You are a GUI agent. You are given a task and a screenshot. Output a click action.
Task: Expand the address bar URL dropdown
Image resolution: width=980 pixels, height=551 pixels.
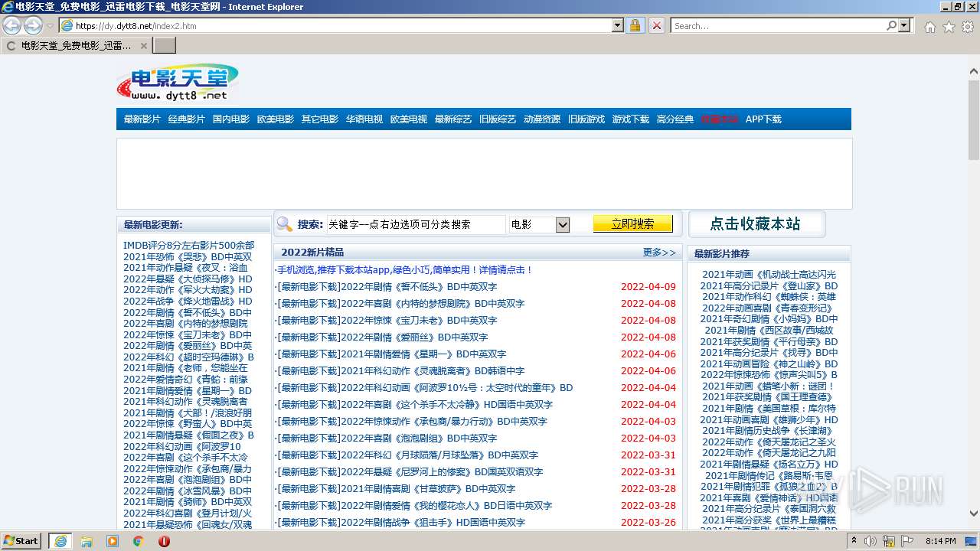pos(618,26)
